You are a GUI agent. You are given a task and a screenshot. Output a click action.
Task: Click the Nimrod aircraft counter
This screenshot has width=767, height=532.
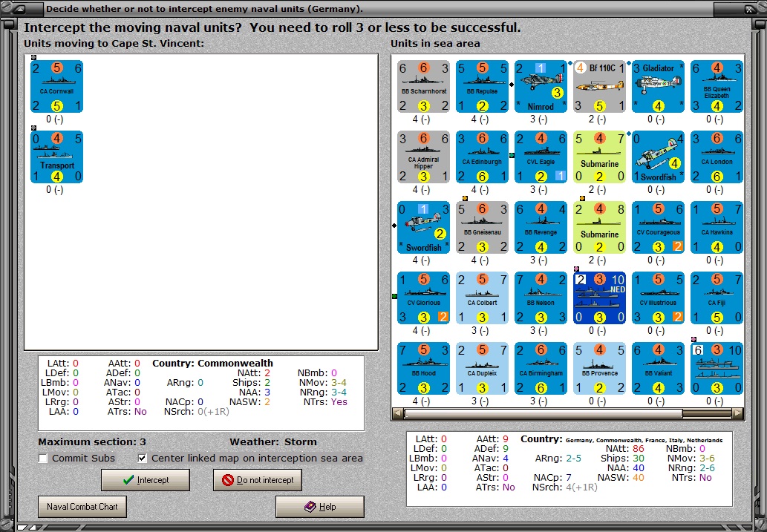click(x=541, y=87)
